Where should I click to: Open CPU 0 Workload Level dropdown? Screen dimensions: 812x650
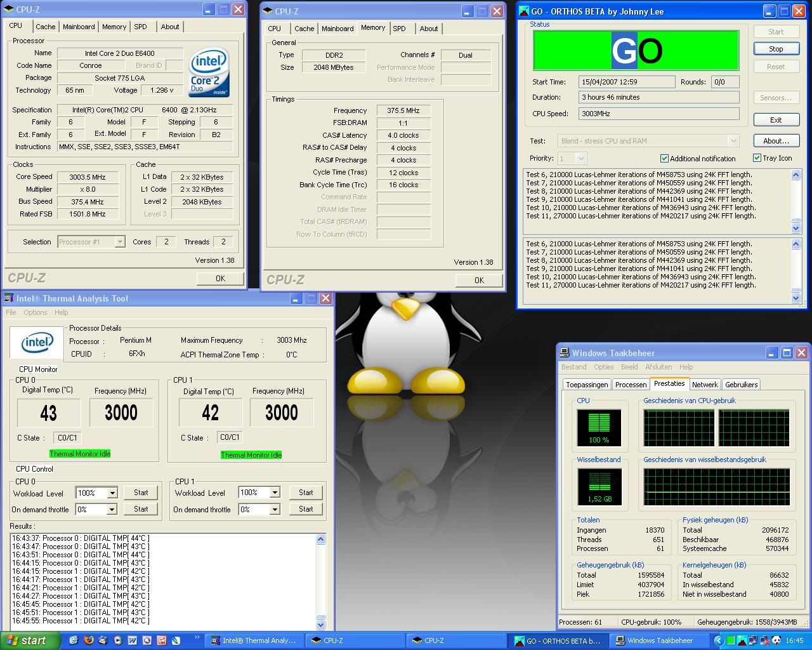[112, 493]
